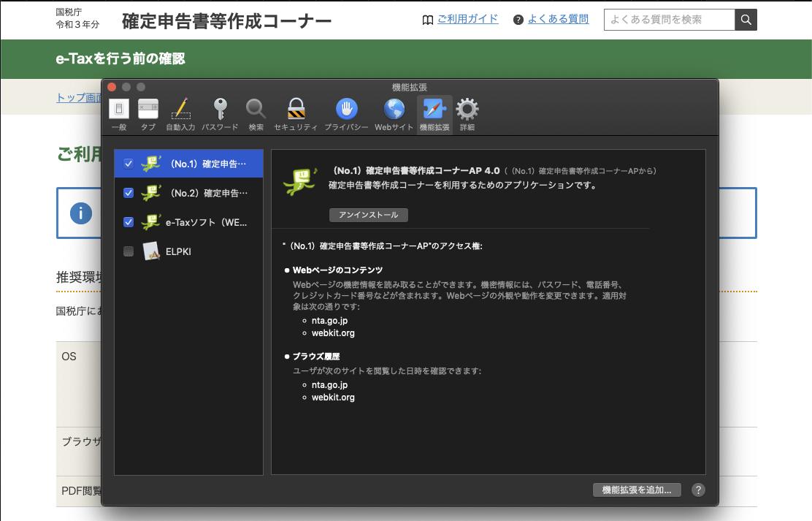This screenshot has width=812, height=521.
Task: Toggle the e-Taxソフト extension checkbox
Action: click(129, 222)
